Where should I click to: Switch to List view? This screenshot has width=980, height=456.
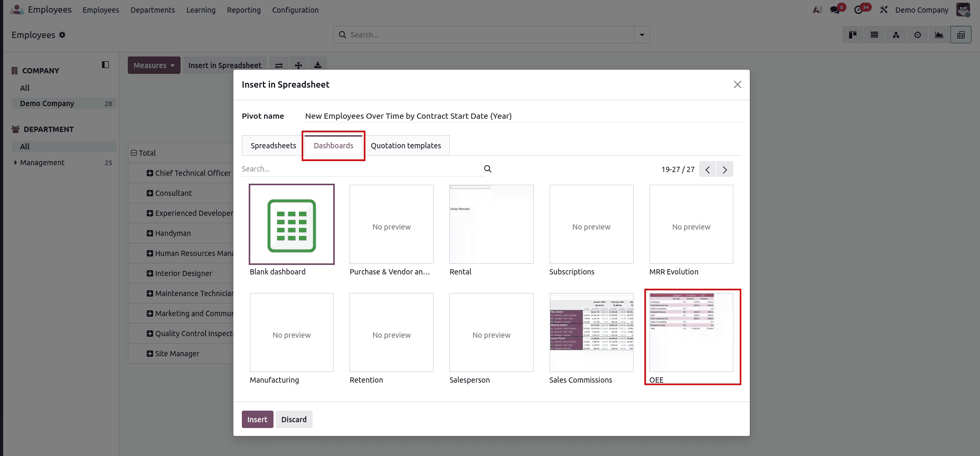click(x=874, y=35)
